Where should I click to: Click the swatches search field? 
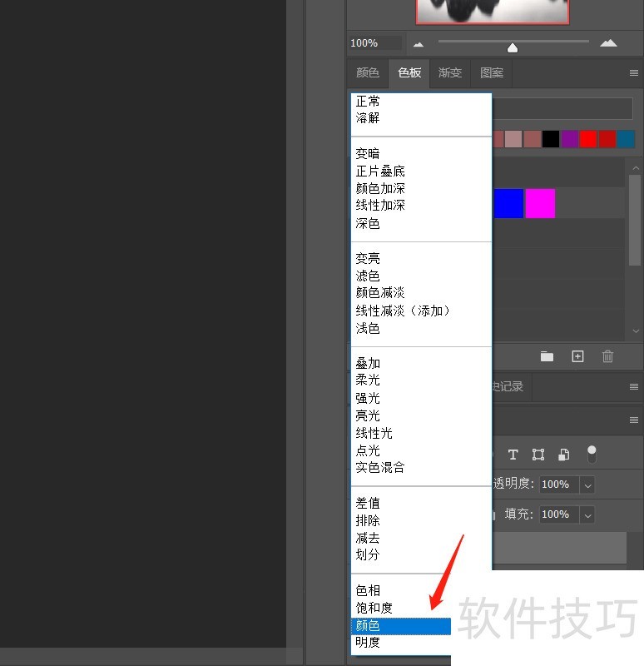tap(562, 108)
